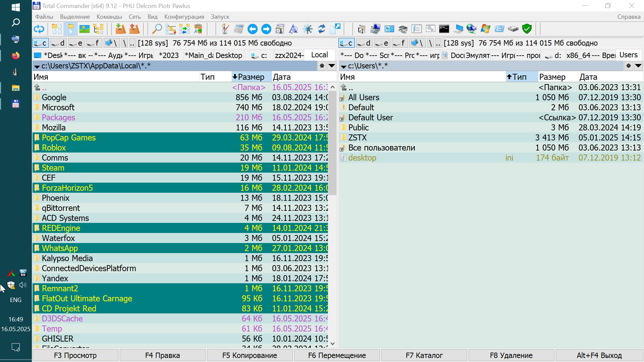Open left panel directory history dropdown arrow
644x362 pixels.
[x=332, y=66]
